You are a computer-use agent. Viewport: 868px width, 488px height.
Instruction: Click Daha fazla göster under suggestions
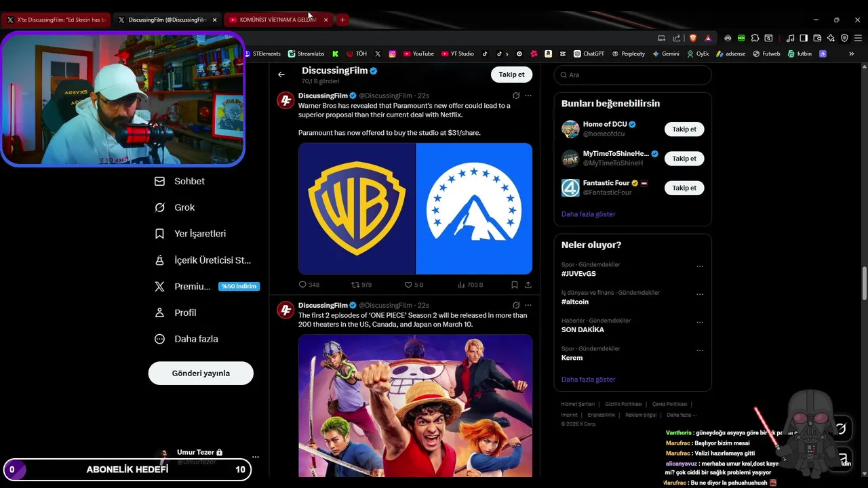tap(588, 214)
